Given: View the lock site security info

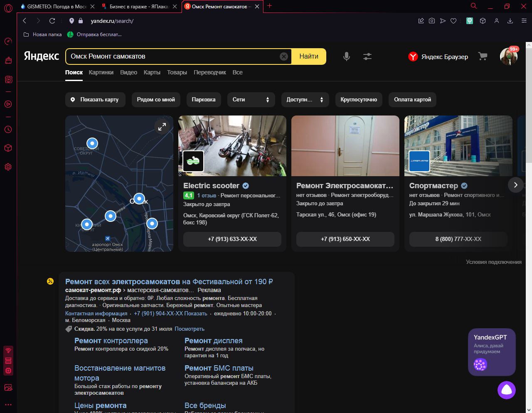Looking at the screenshot, I should tap(81, 21).
